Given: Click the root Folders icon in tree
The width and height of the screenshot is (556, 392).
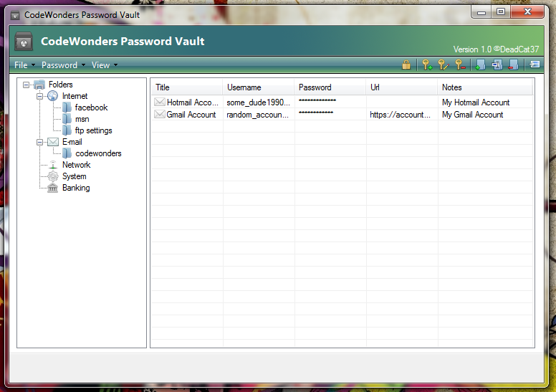Looking at the screenshot, I should pyautogui.click(x=39, y=85).
